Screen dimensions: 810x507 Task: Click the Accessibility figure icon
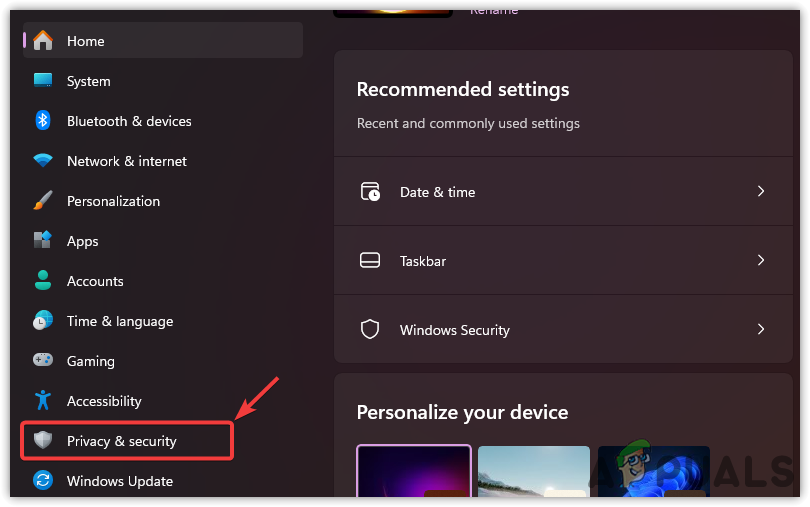[43, 401]
